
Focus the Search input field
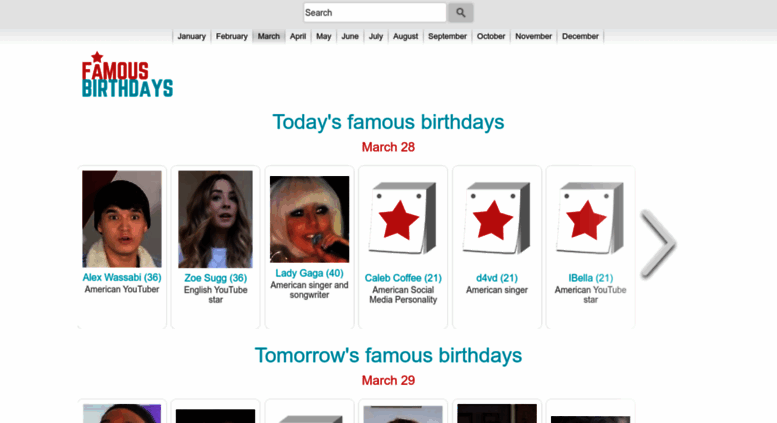click(x=375, y=13)
